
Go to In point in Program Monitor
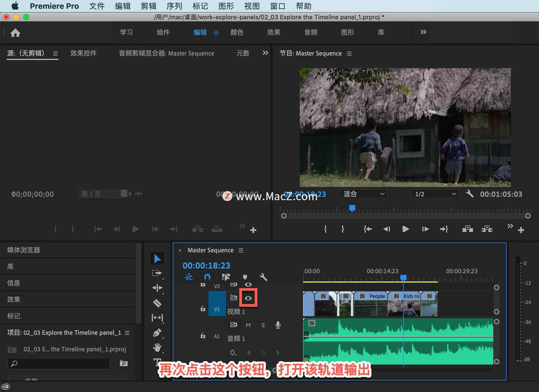click(x=367, y=229)
